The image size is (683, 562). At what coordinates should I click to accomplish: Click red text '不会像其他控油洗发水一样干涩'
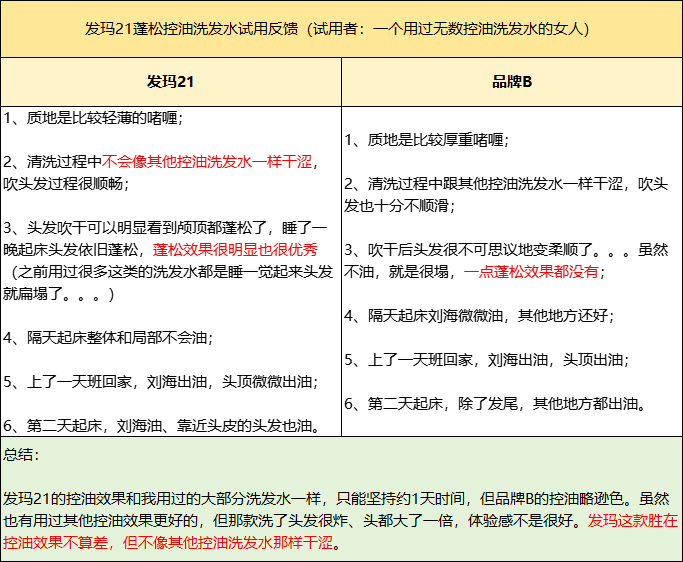207,162
